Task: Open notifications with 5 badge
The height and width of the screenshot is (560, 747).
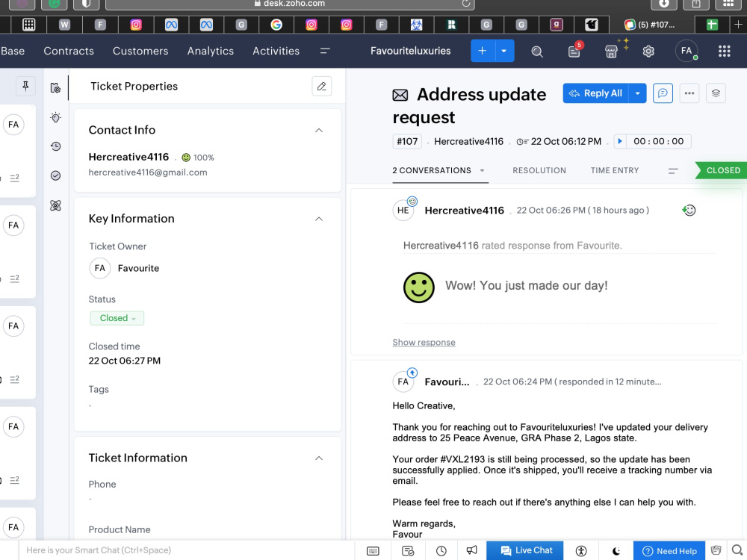Action: point(574,51)
